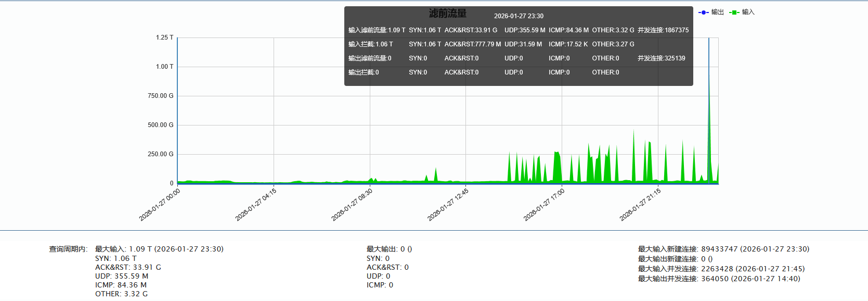Click the 最大输出并发连接 364050 statistic

tap(719, 279)
